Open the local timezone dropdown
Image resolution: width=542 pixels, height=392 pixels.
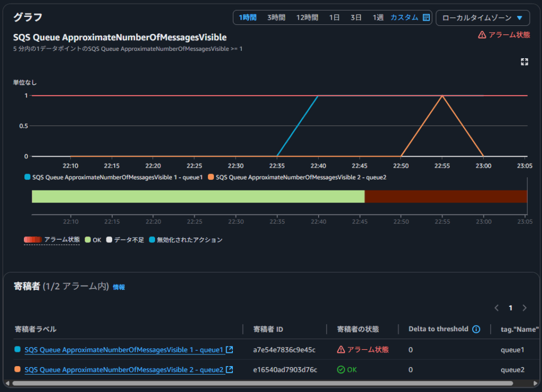(x=482, y=17)
